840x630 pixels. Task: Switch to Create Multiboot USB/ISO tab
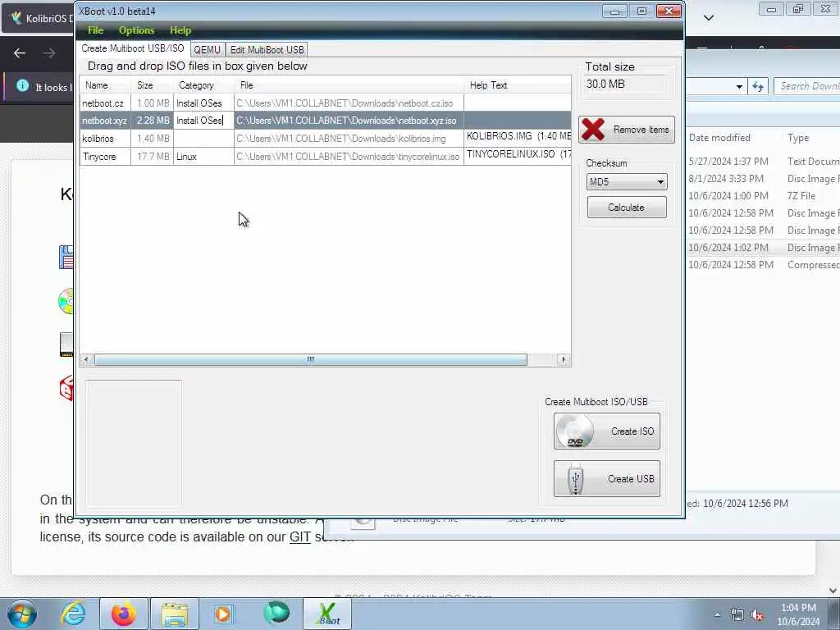tap(133, 48)
